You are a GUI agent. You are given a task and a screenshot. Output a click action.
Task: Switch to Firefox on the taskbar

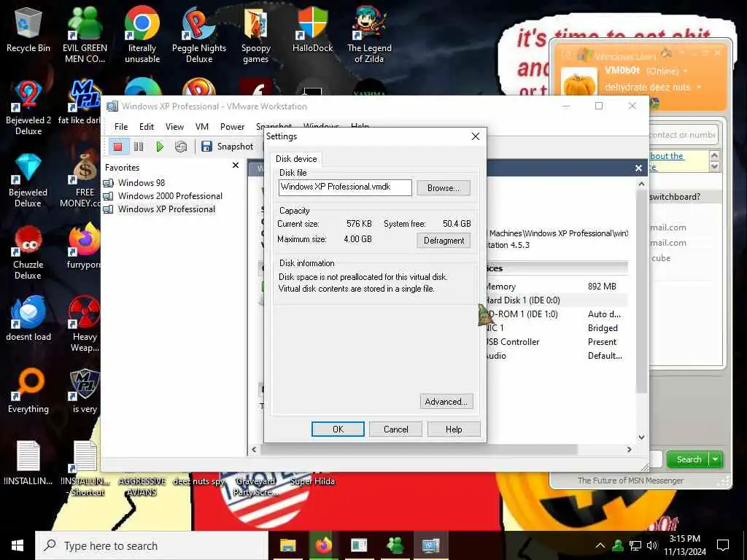pos(323,545)
